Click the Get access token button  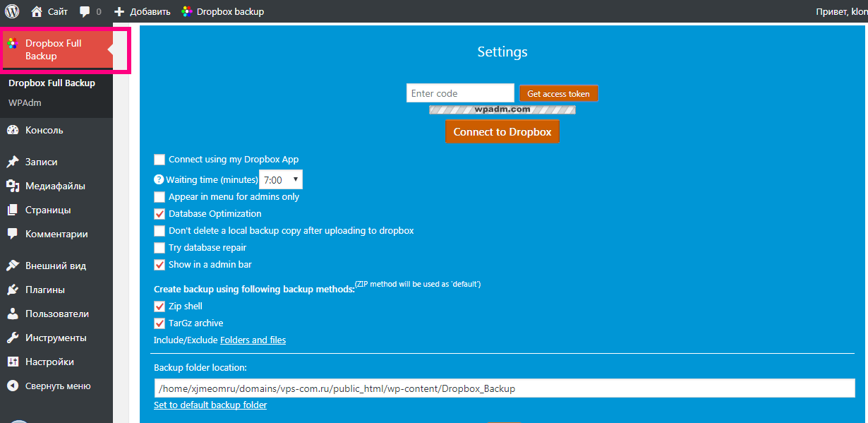pos(558,93)
